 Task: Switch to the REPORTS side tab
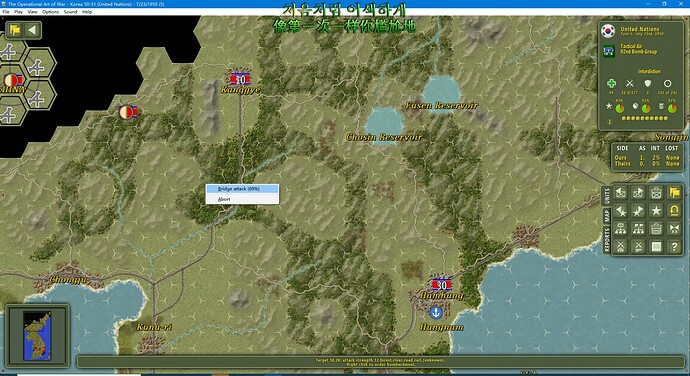607,240
